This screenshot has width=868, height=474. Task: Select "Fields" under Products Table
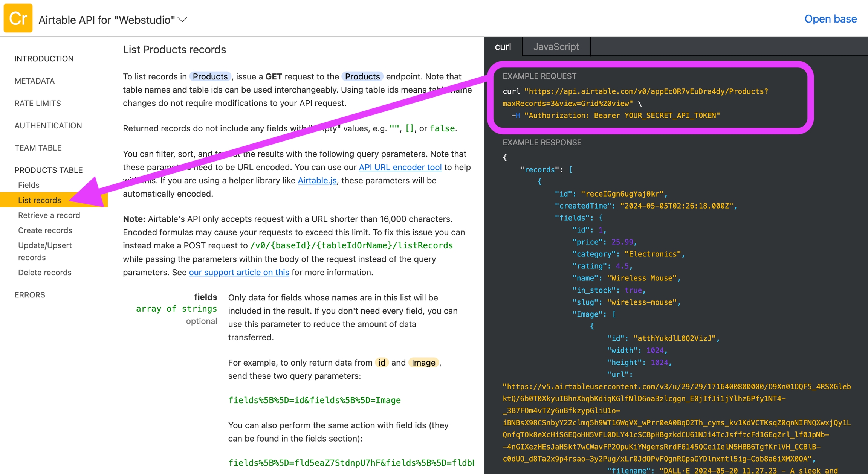[x=28, y=185]
